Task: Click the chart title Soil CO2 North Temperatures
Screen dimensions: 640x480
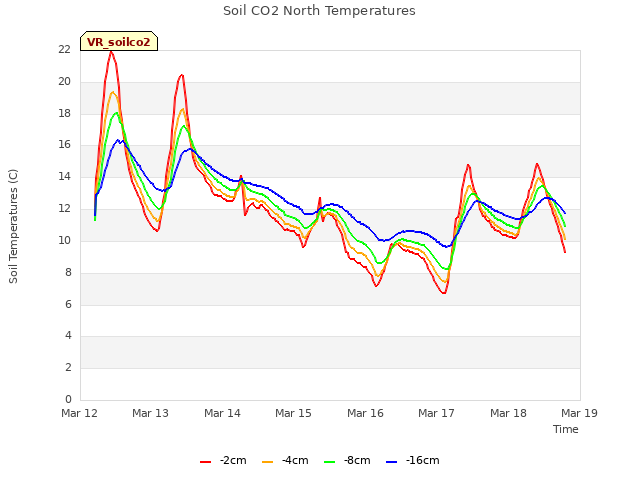Action: [x=319, y=11]
